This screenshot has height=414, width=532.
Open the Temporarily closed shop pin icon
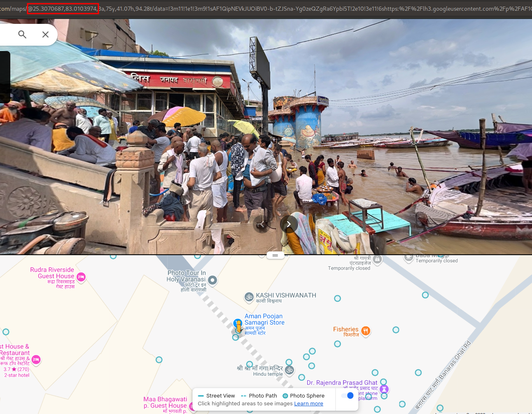(x=378, y=259)
